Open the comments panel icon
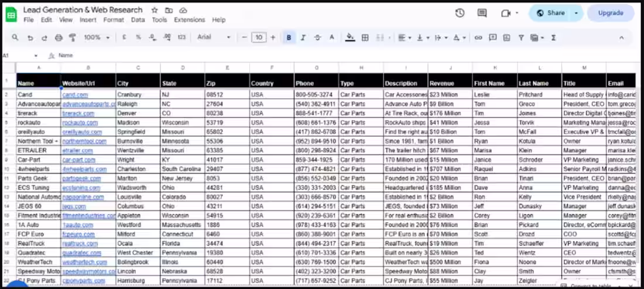 (x=482, y=13)
